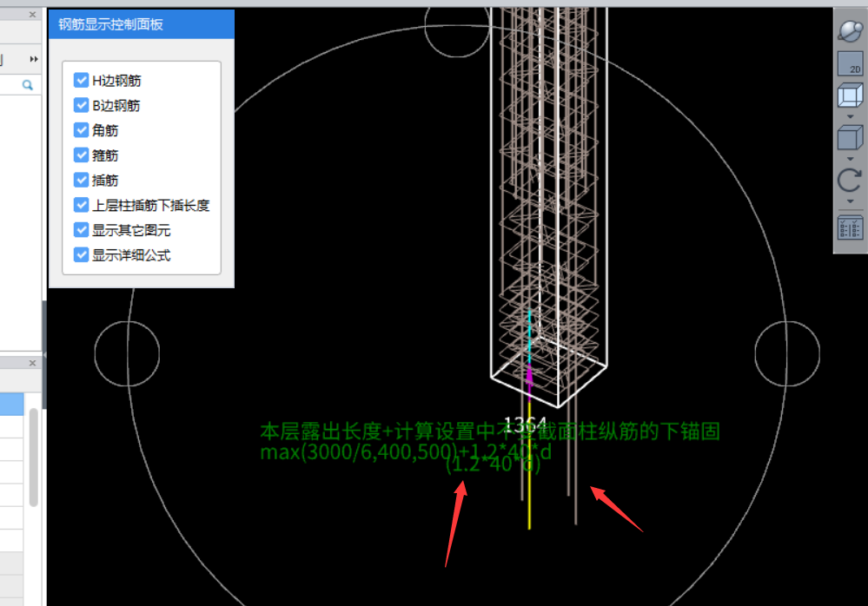Viewport: 868px width, 606px height.
Task: Expand the left panel toolbar overflow chevron
Action: [34, 59]
